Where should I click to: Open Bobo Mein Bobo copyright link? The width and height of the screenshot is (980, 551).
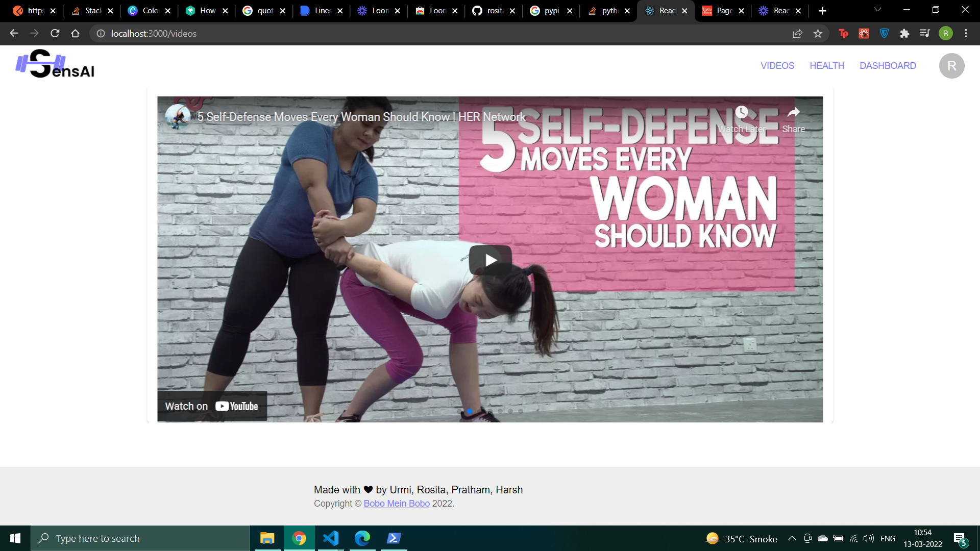[x=396, y=504]
